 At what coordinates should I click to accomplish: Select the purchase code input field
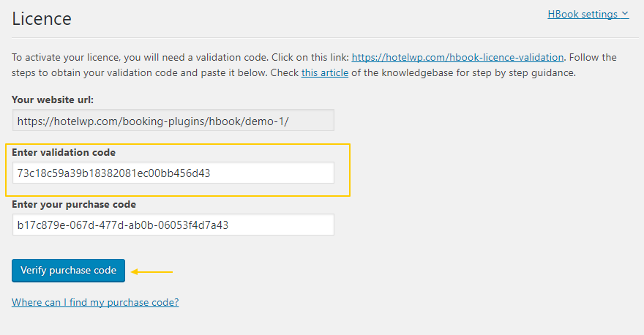173,225
